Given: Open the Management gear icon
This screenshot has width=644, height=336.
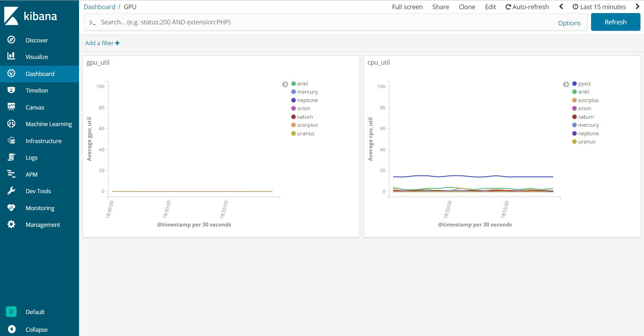Looking at the screenshot, I should pos(11,224).
